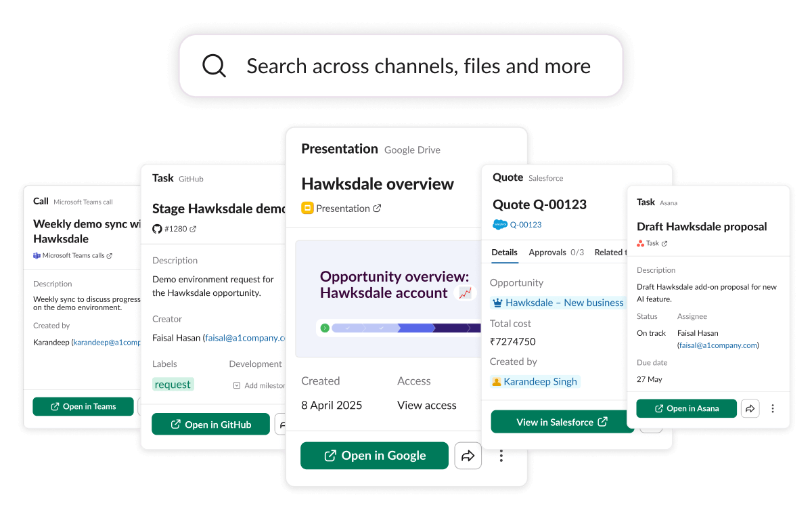812x520 pixels.
Task: Click the Open in GitHub button
Action: tap(210, 425)
